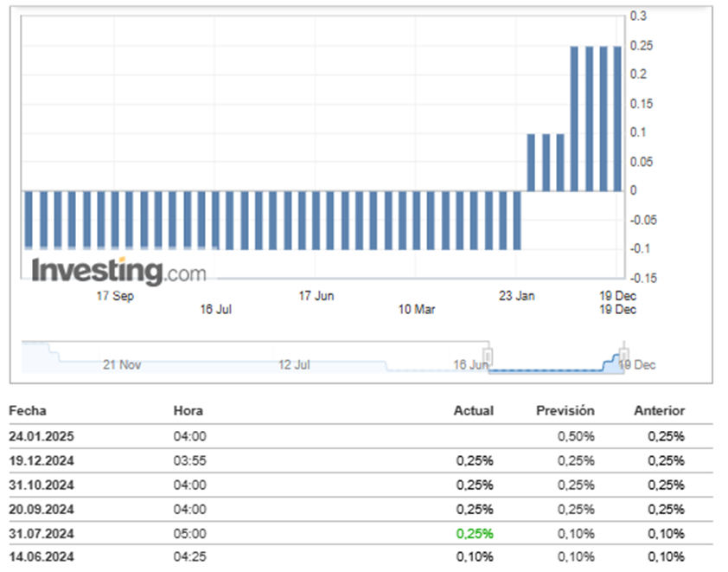The image size is (728, 572).
Task: Click the 16 Jul axis label on main chart
Action: 216,310
